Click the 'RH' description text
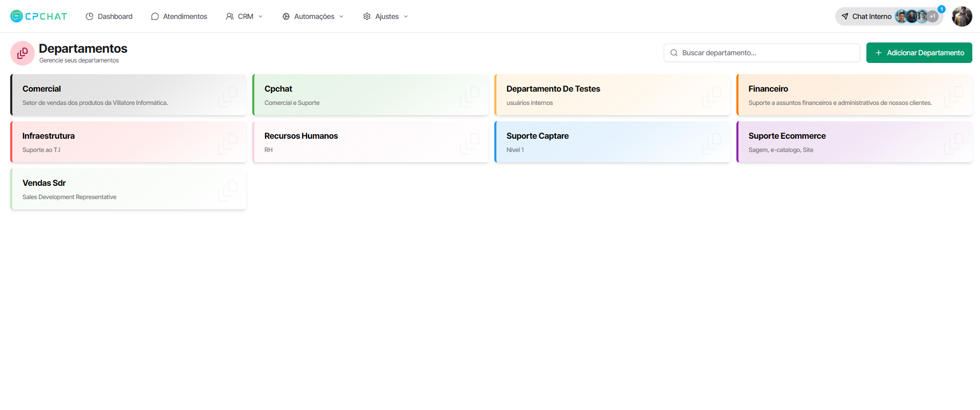This screenshot has width=980, height=410. point(269,150)
